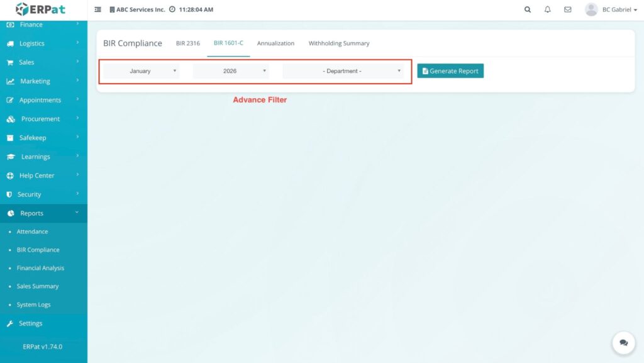
Task: Click the Security shield icon
Action: [x=9, y=194]
